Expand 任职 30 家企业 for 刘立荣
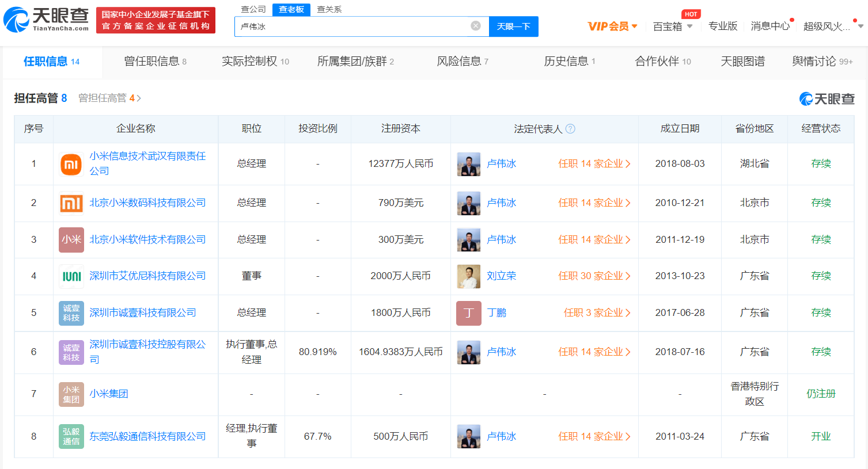This screenshot has width=868, height=469. 594,276
